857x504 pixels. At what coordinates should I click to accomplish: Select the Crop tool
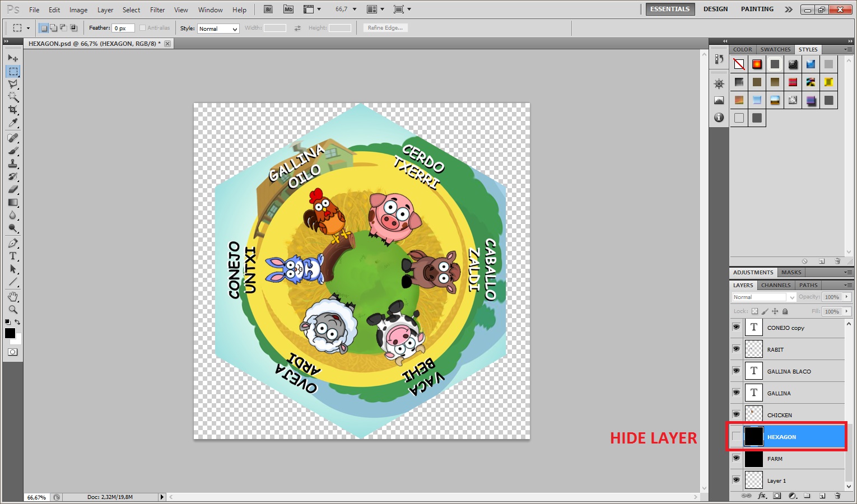click(13, 110)
